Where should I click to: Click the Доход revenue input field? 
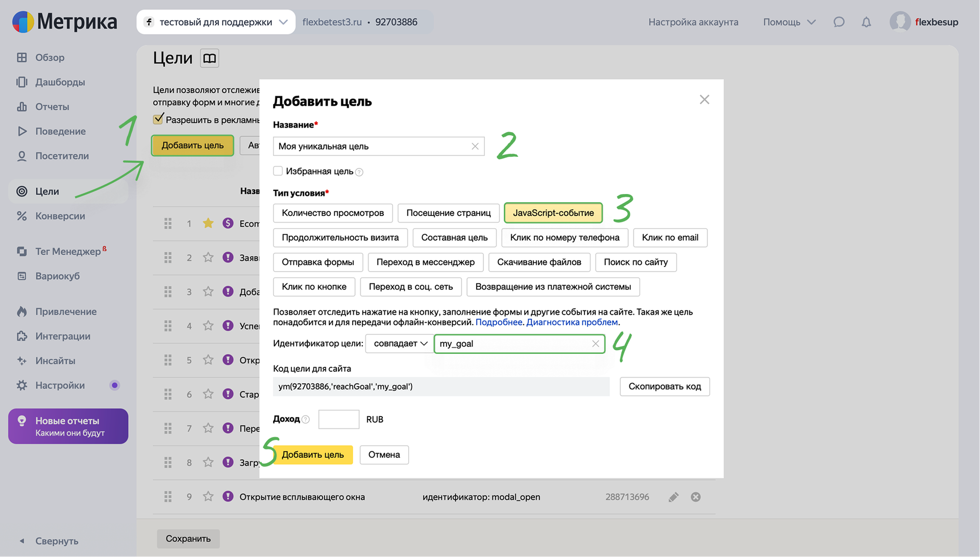tap(338, 419)
